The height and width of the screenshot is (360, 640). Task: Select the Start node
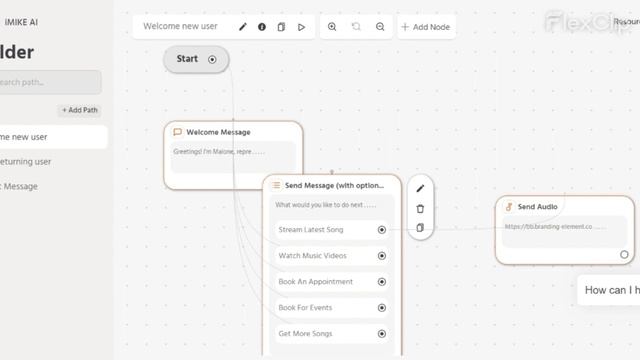[196, 59]
